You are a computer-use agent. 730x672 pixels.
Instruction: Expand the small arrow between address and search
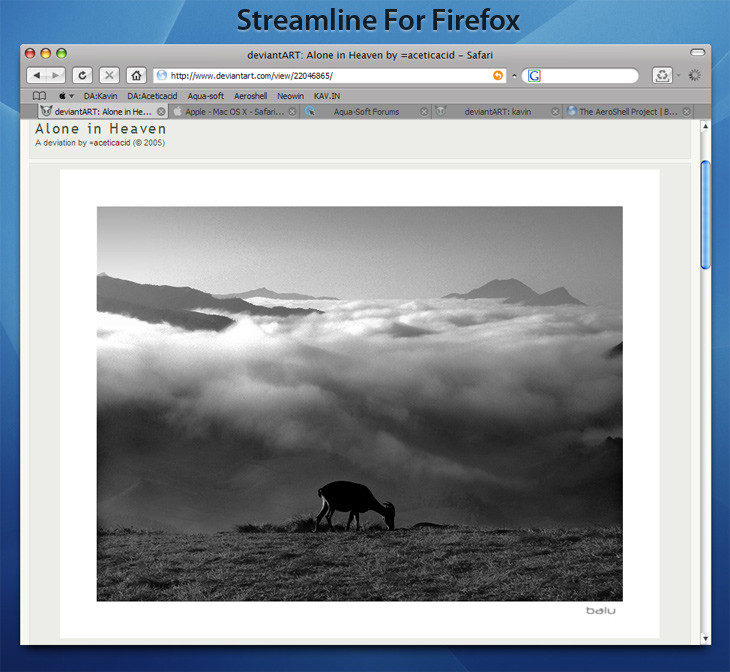514,75
